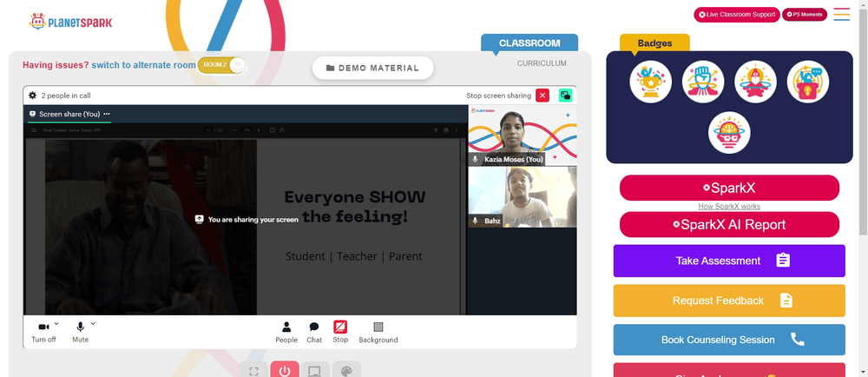The width and height of the screenshot is (868, 377).
Task: Open the How SparkX works link
Action: tap(729, 207)
